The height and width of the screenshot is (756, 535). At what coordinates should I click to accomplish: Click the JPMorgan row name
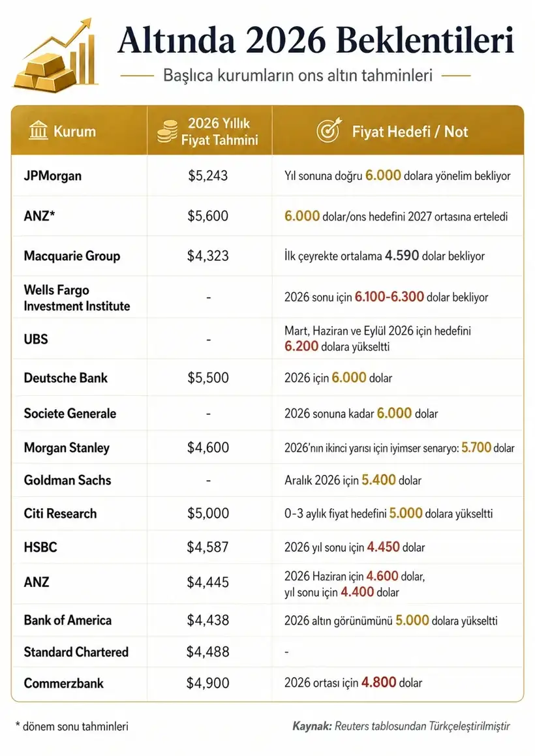53,175
